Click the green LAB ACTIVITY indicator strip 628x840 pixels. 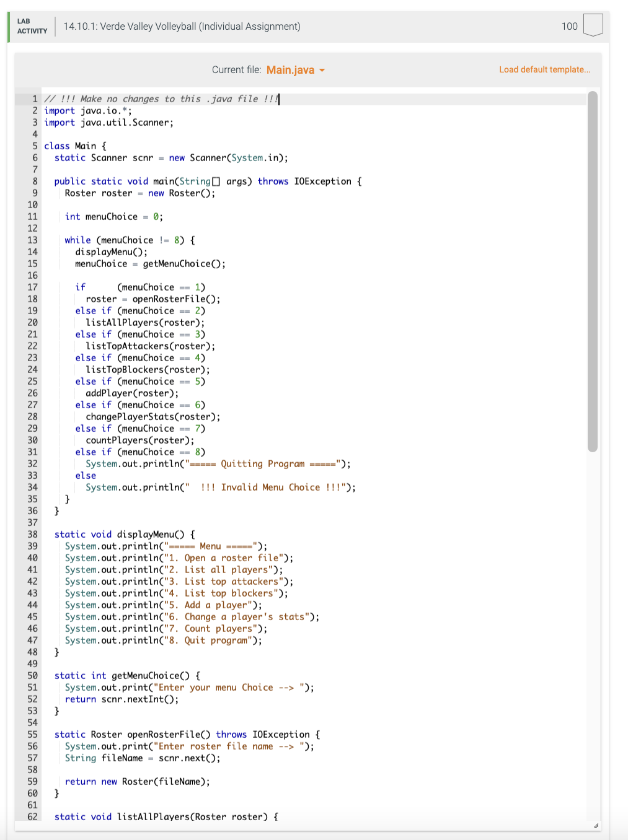(7, 27)
